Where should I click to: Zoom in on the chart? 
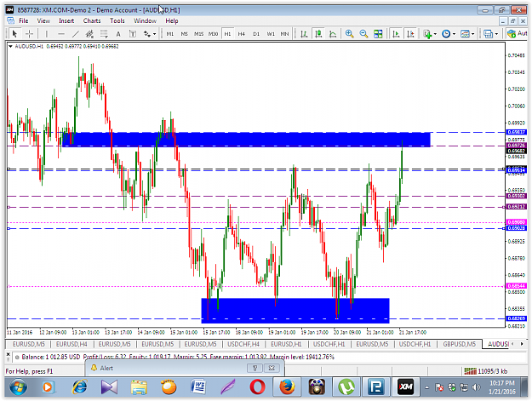click(x=349, y=33)
